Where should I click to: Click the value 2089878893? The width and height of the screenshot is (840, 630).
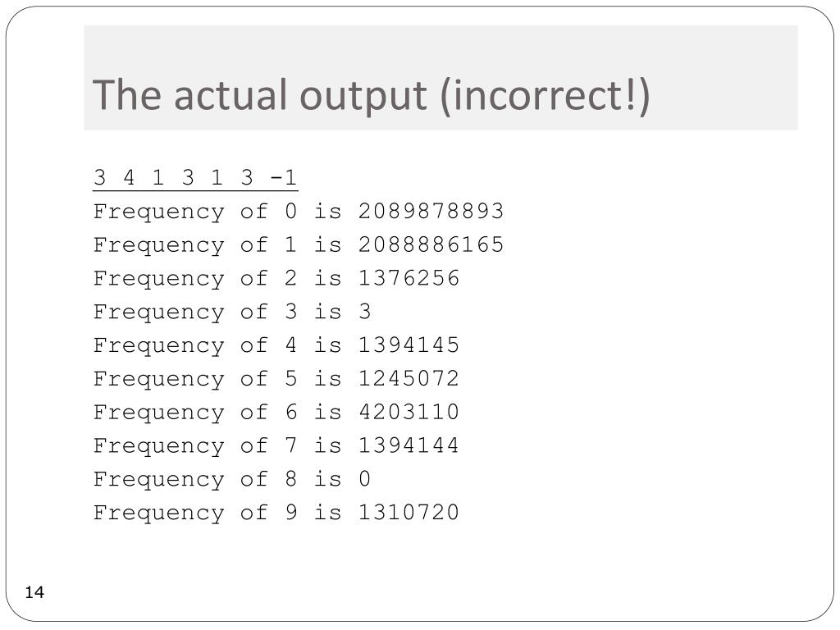[431, 211]
